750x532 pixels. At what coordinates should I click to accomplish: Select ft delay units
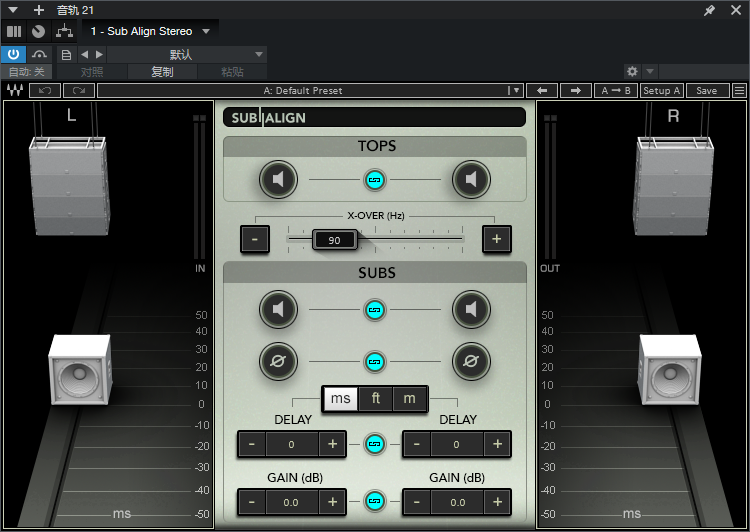pyautogui.click(x=375, y=398)
